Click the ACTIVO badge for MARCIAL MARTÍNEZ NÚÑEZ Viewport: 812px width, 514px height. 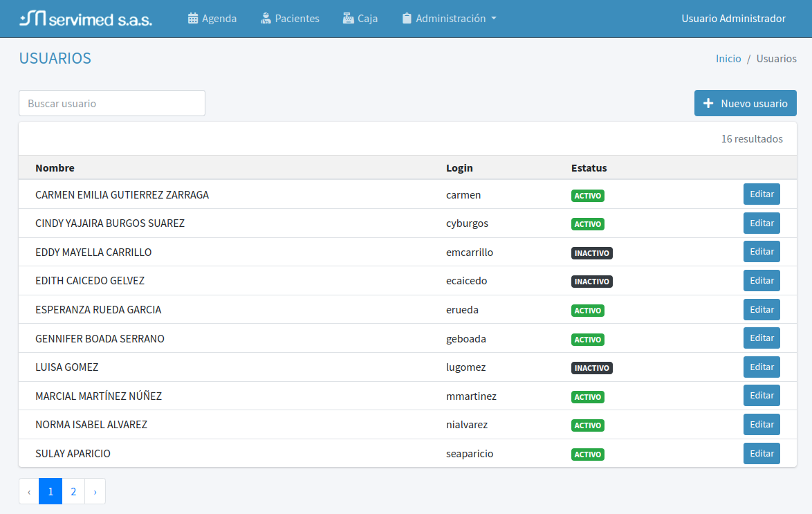[588, 397]
